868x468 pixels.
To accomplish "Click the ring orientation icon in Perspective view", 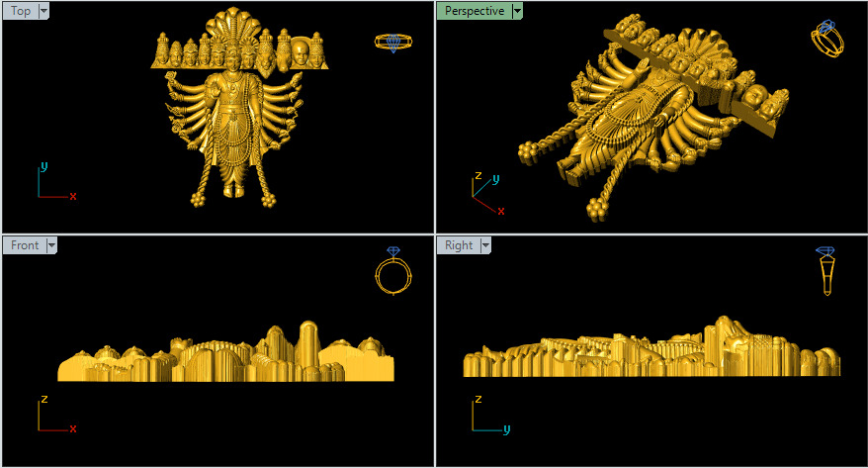I will point(827,38).
